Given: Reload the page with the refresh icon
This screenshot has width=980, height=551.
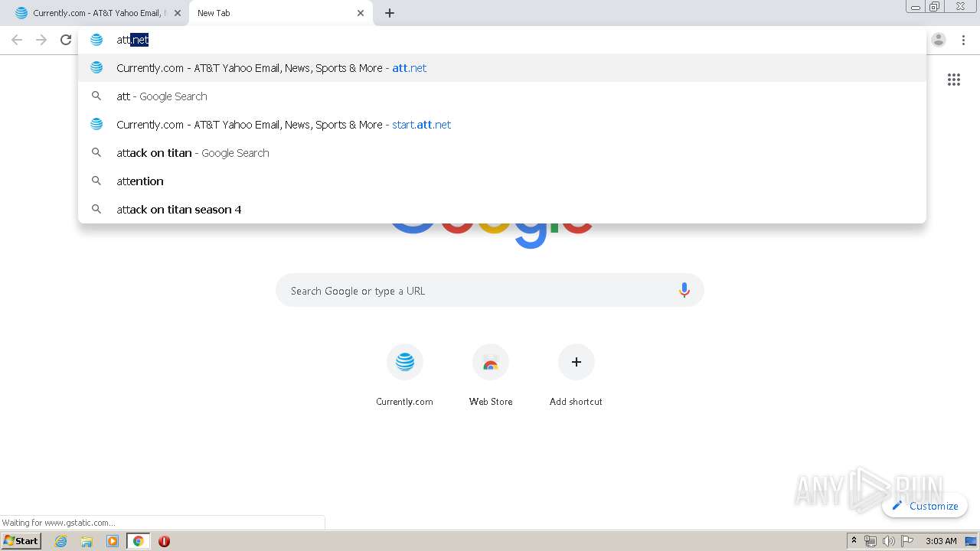Looking at the screenshot, I should [x=66, y=40].
